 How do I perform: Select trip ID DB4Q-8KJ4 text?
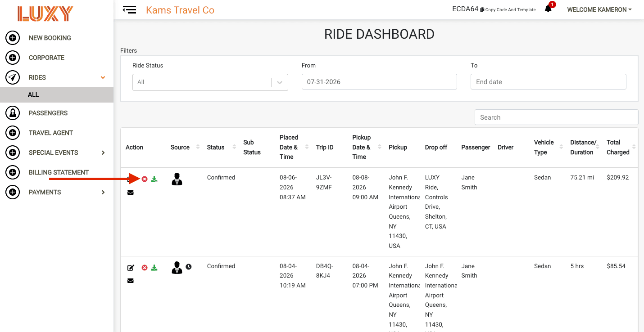coord(325,271)
